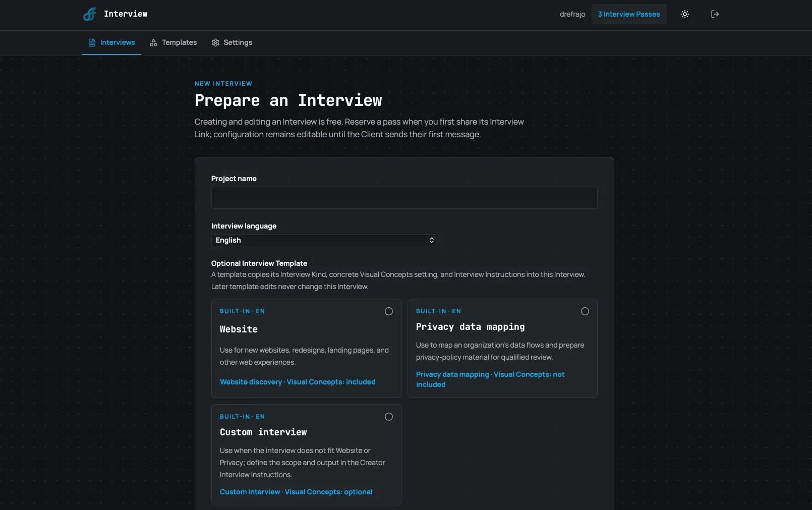The height and width of the screenshot is (510, 812).
Task: Click the Website card description text
Action: (x=304, y=356)
